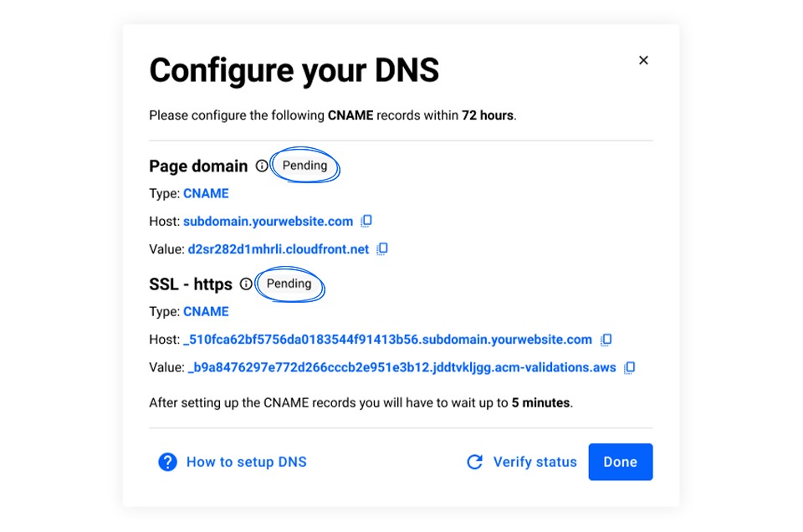This screenshot has height=532, width=803.
Task: Select the CNAME type under SSL - https
Action: click(x=205, y=311)
